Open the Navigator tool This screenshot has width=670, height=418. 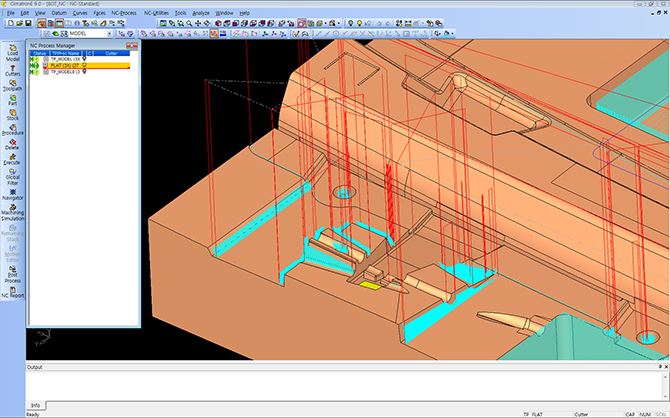coord(12,195)
